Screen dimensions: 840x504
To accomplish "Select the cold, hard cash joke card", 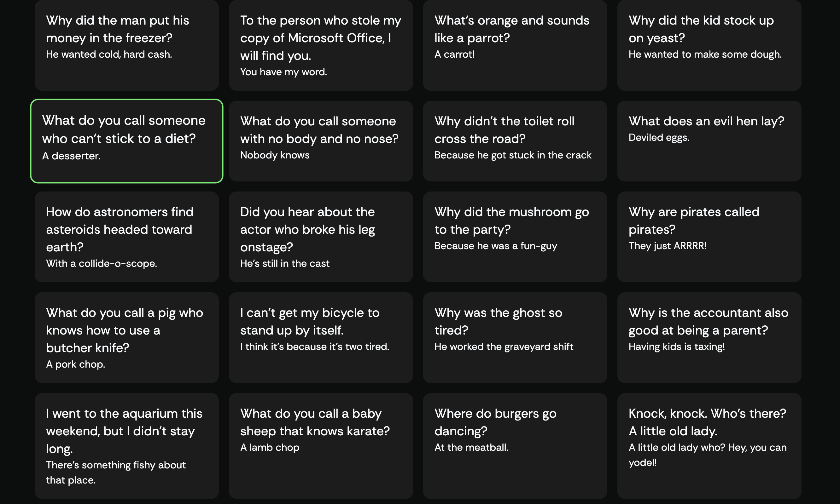I will 126,45.
